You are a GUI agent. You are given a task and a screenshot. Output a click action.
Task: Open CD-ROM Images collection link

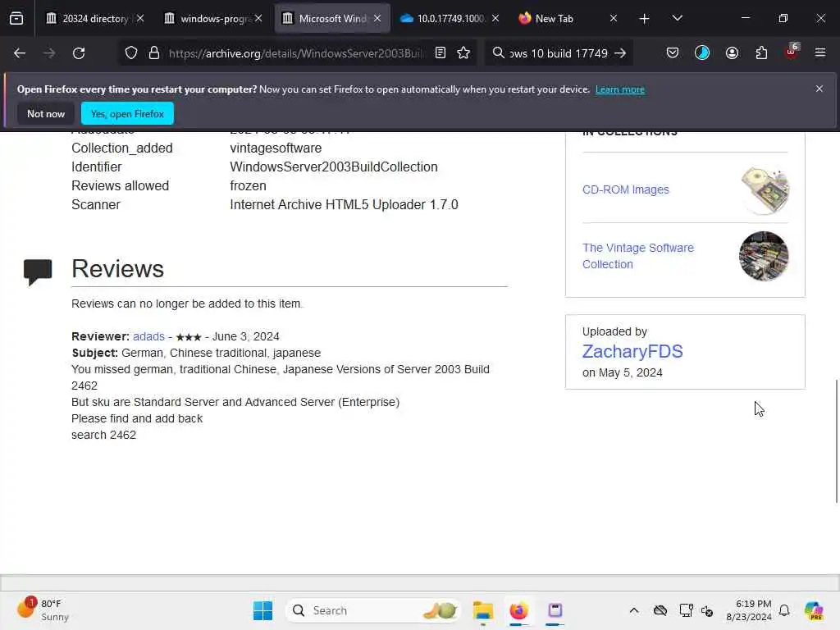click(x=625, y=189)
